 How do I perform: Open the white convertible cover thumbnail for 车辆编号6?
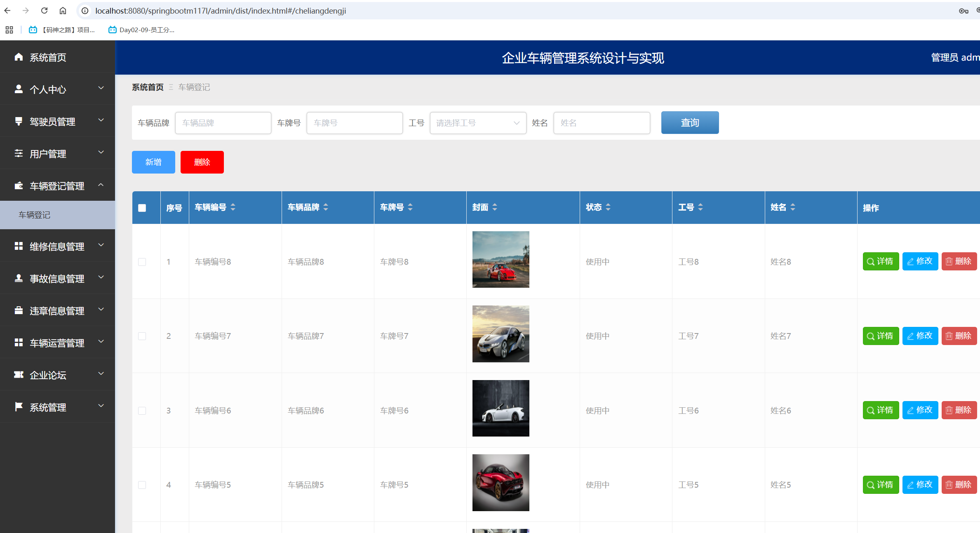501,408
